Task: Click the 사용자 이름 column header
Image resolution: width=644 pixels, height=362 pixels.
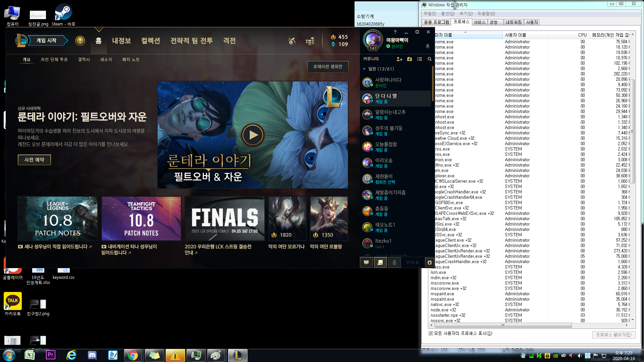Action: [x=525, y=35]
